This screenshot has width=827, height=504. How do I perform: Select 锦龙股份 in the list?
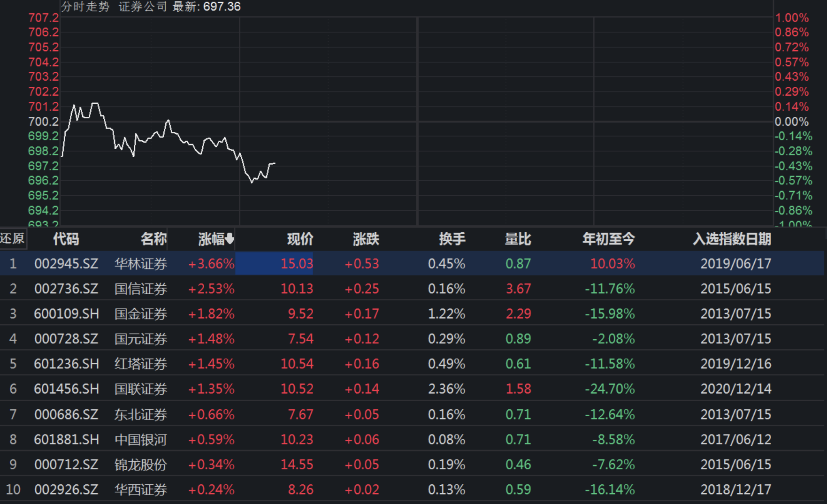(141, 465)
